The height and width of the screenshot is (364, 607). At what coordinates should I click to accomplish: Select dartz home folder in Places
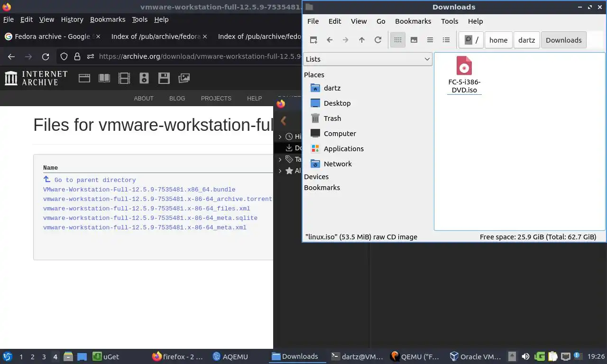pyautogui.click(x=332, y=88)
